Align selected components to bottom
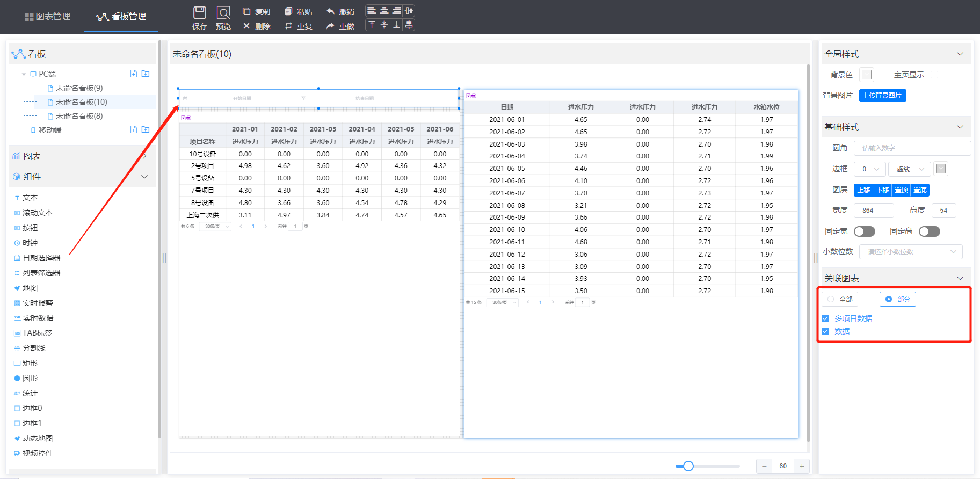980x479 pixels. (x=396, y=25)
